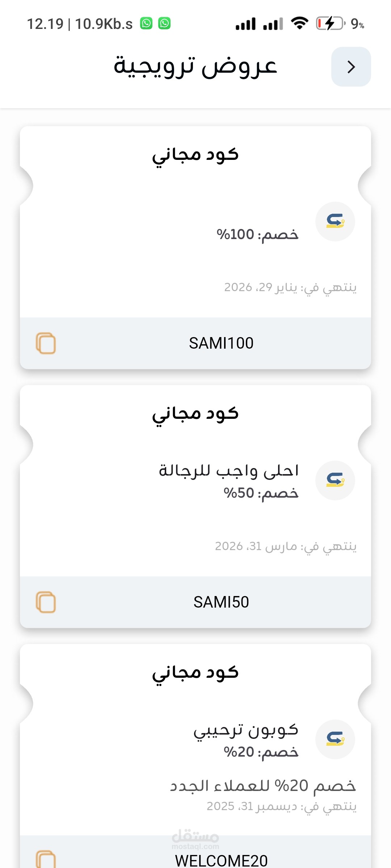Tap the عروض ترويجية page title
Image resolution: width=391 pixels, height=868 pixels.
pyautogui.click(x=195, y=67)
